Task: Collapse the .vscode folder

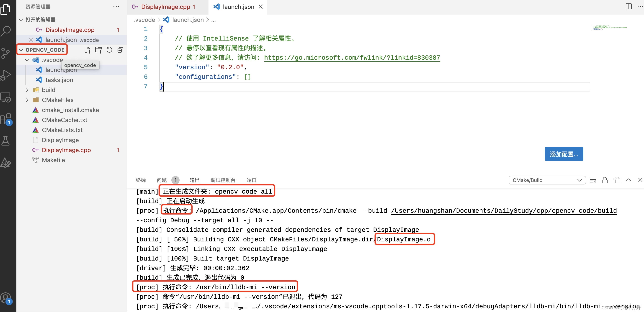Action: tap(27, 60)
